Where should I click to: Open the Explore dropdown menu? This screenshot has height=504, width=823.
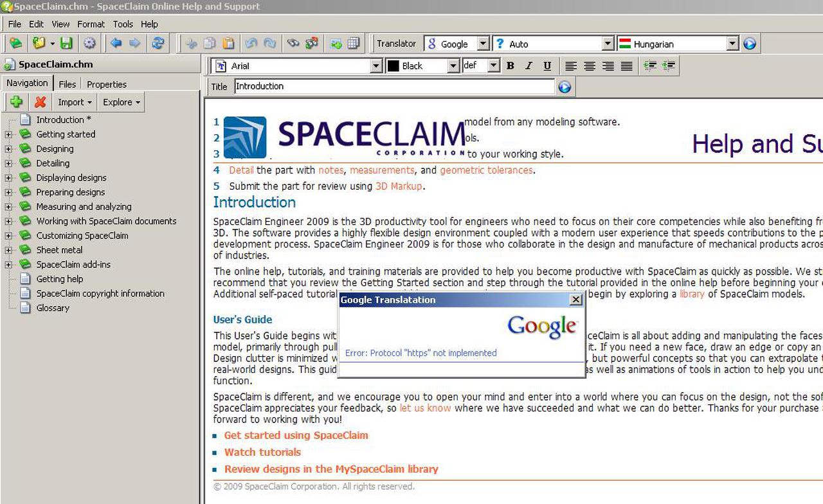point(122,102)
